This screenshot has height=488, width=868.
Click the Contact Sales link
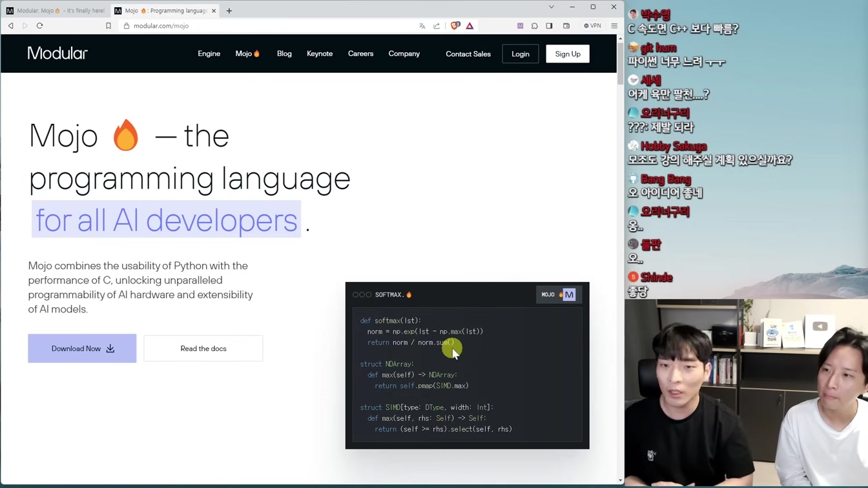click(468, 54)
